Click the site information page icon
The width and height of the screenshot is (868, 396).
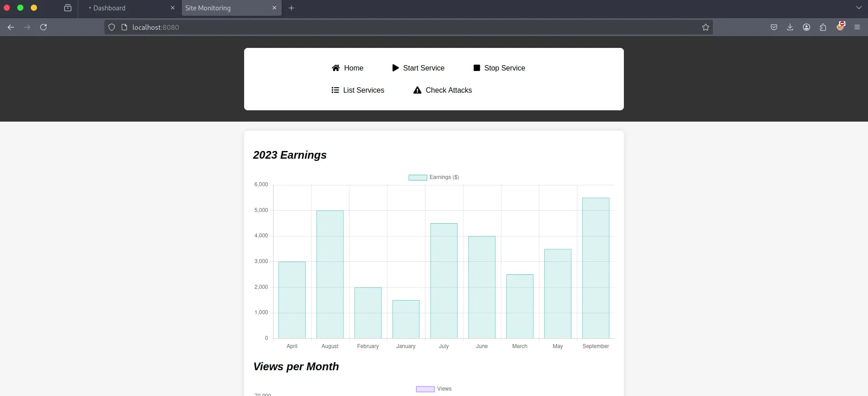click(x=124, y=27)
